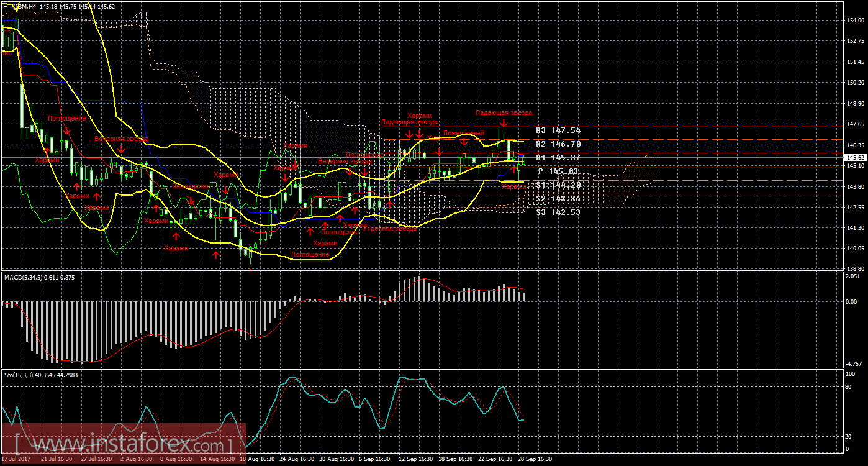Select the P 145.03 pivot label
This screenshot has width=868, height=466.
(558, 171)
